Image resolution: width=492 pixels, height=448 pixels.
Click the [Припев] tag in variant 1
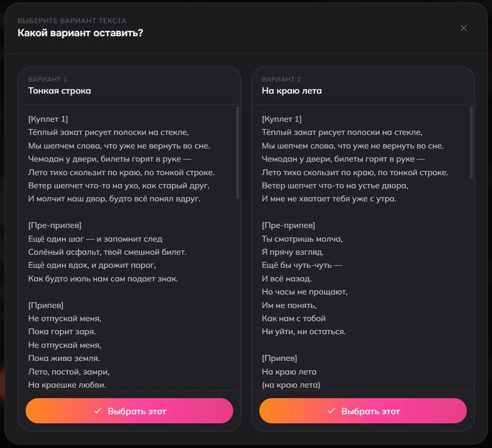point(46,305)
